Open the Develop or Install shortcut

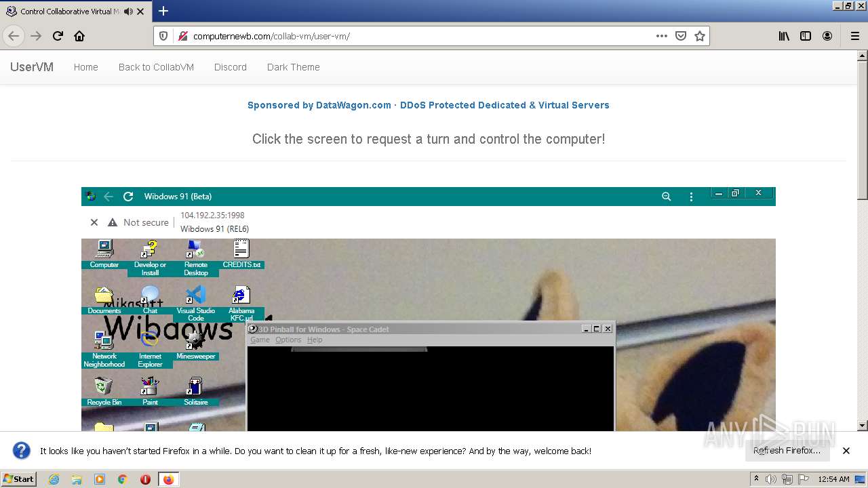[x=150, y=258]
